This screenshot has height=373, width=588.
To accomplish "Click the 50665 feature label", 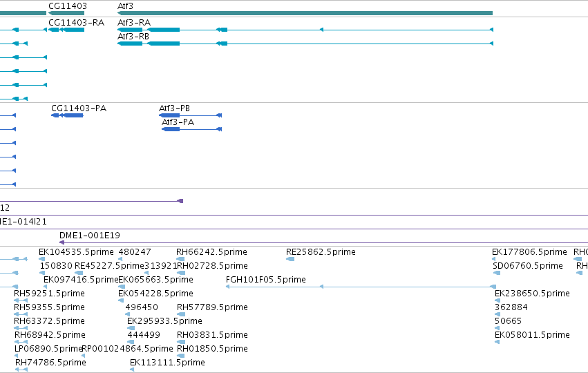I will (508, 321).
